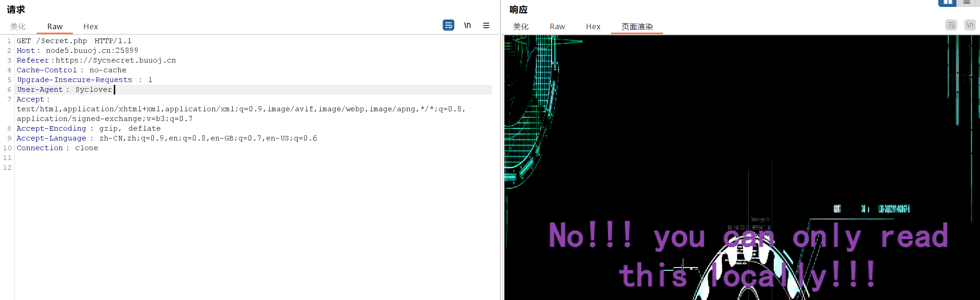Open the request panel hamburger menu
The width and height of the screenshot is (980, 300).
click(x=486, y=26)
